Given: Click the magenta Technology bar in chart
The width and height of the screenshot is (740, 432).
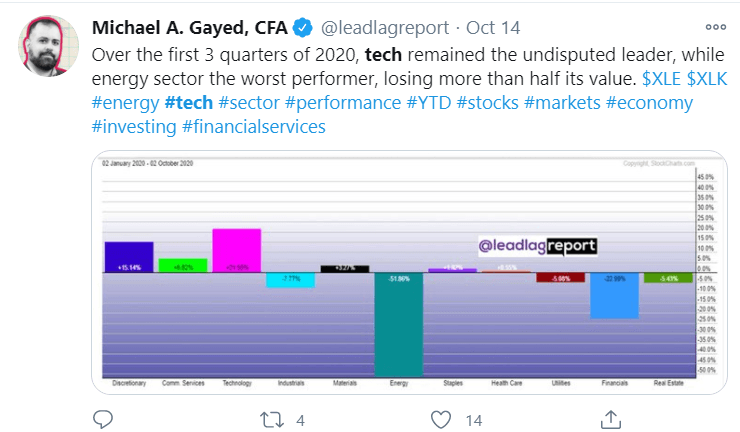Looking at the screenshot, I should (237, 250).
